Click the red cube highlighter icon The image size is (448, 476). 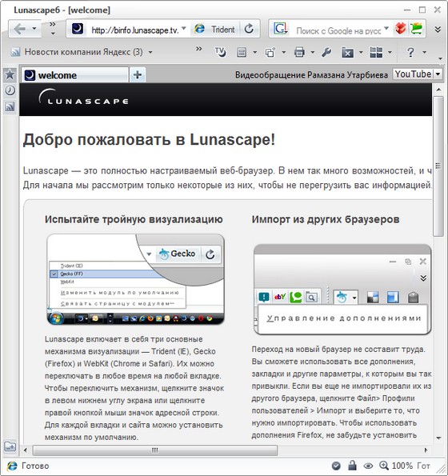[400, 29]
